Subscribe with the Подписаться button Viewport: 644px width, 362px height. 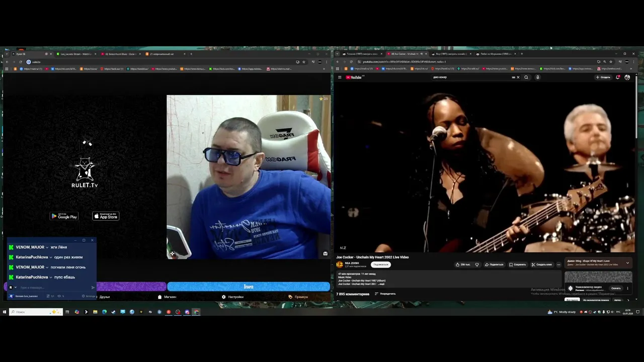click(381, 264)
